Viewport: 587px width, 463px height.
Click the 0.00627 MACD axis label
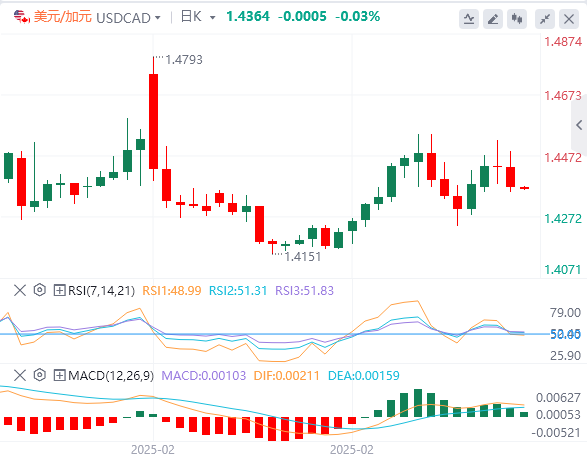tap(558, 397)
